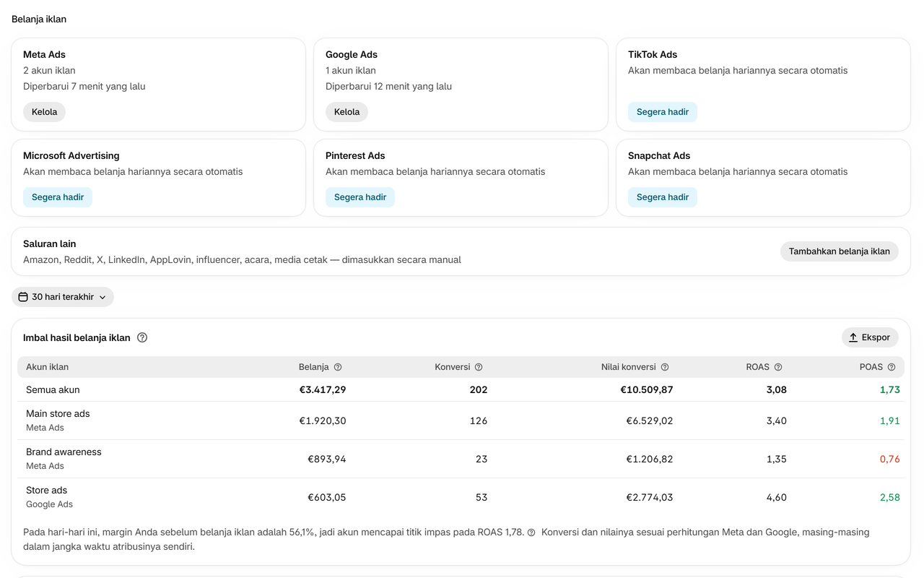The image size is (924, 578).
Task: Click the Google Ads card title
Action: click(x=352, y=54)
